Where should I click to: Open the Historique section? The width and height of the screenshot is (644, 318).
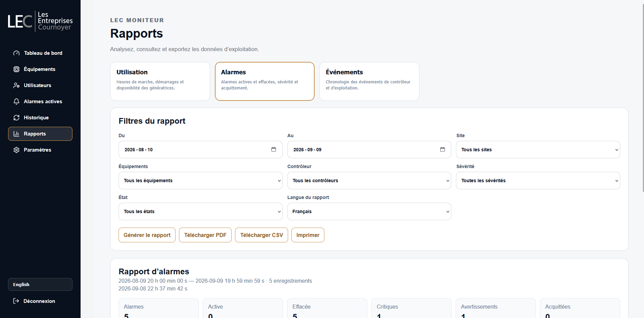click(40, 118)
